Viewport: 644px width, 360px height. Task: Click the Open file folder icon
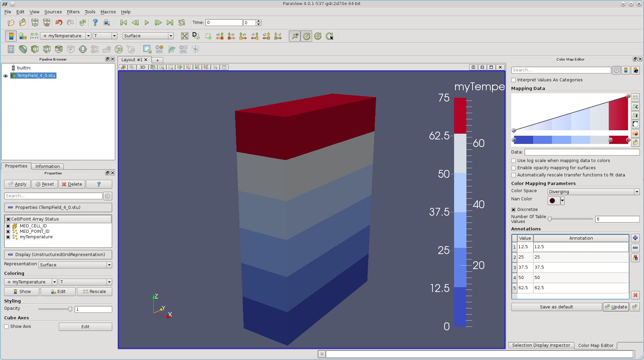click(11, 23)
